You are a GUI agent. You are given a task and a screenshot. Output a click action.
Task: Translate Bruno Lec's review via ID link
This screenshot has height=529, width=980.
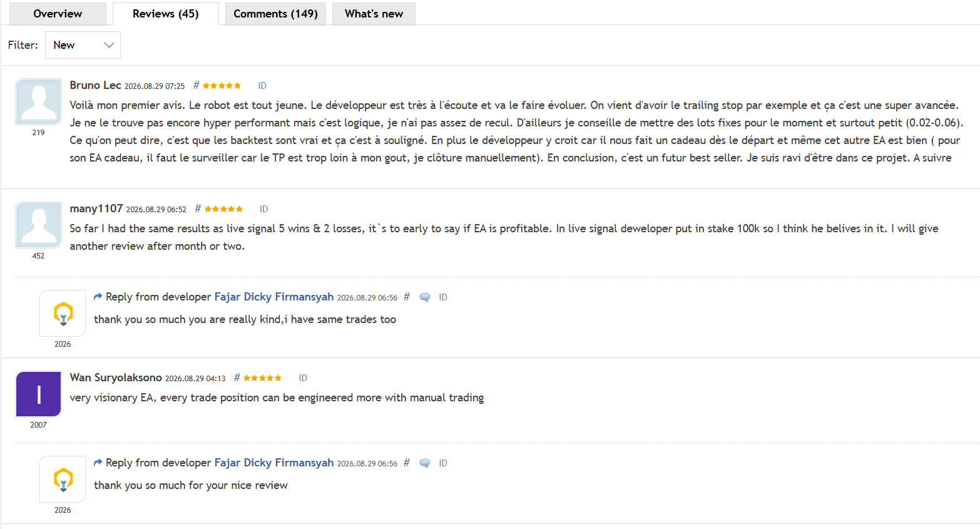[262, 86]
